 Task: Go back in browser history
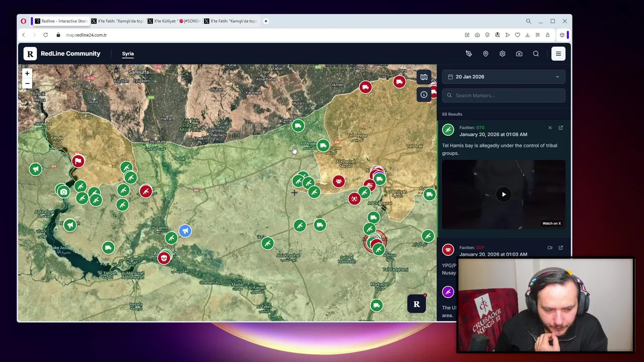(x=23, y=35)
